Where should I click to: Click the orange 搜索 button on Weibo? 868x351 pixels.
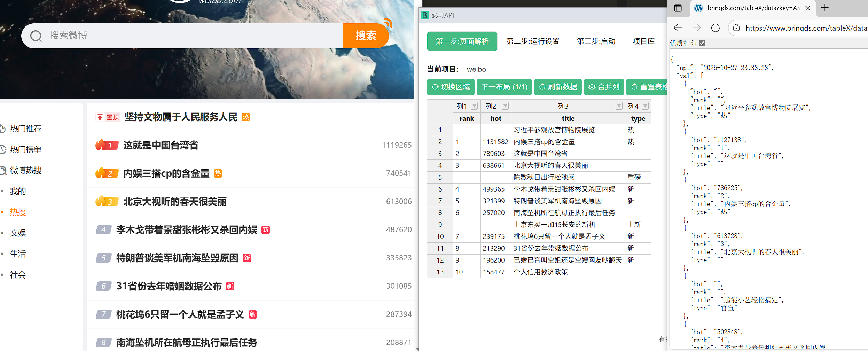point(366,36)
